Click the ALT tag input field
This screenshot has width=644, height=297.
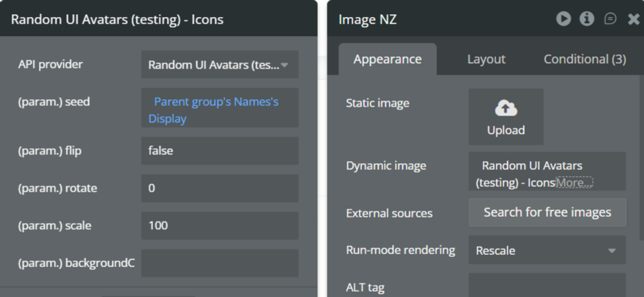pos(547,285)
